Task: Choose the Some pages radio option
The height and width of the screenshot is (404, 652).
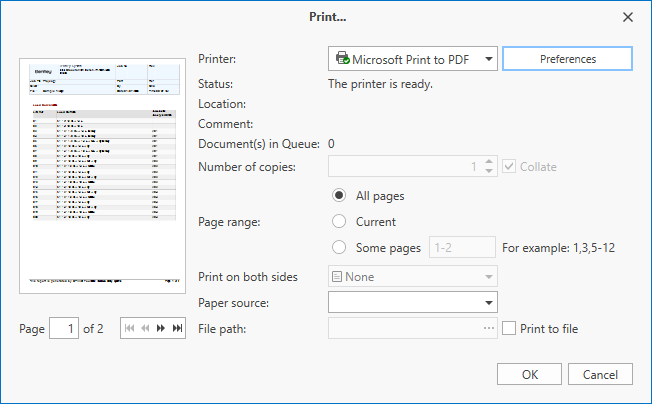Action: [x=339, y=247]
